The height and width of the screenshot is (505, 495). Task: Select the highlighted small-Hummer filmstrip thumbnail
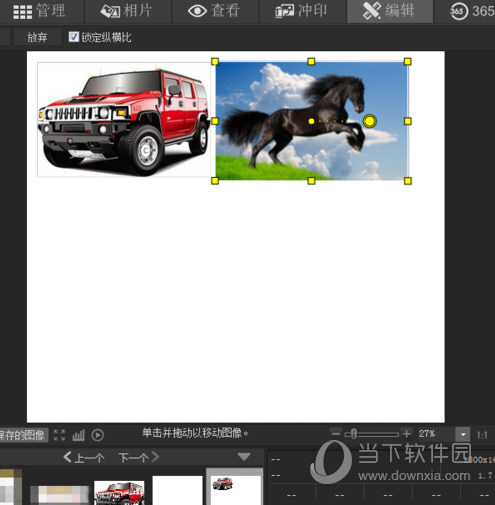tap(235, 487)
